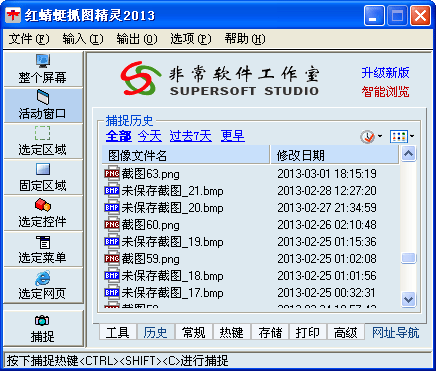Click the history list scroll up arrow

[x=408, y=154]
